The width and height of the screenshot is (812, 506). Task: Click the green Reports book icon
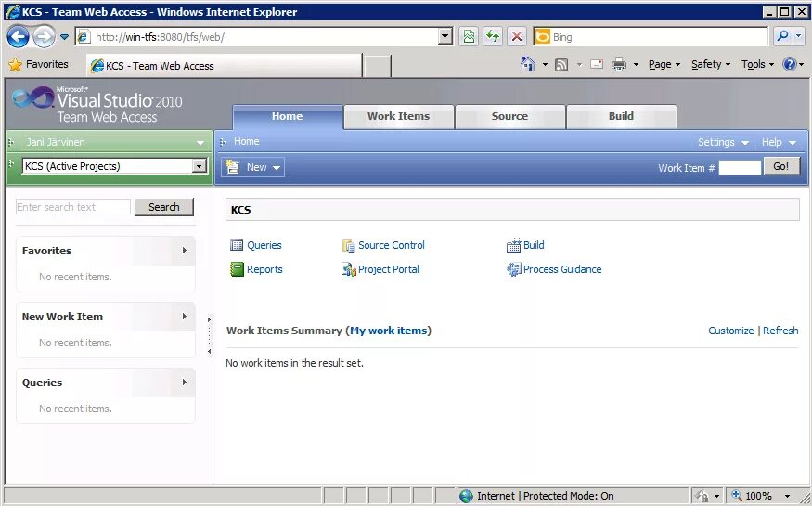(237, 269)
